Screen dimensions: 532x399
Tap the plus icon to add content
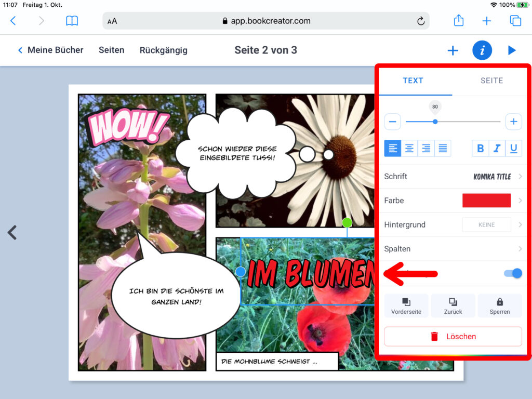(x=453, y=50)
